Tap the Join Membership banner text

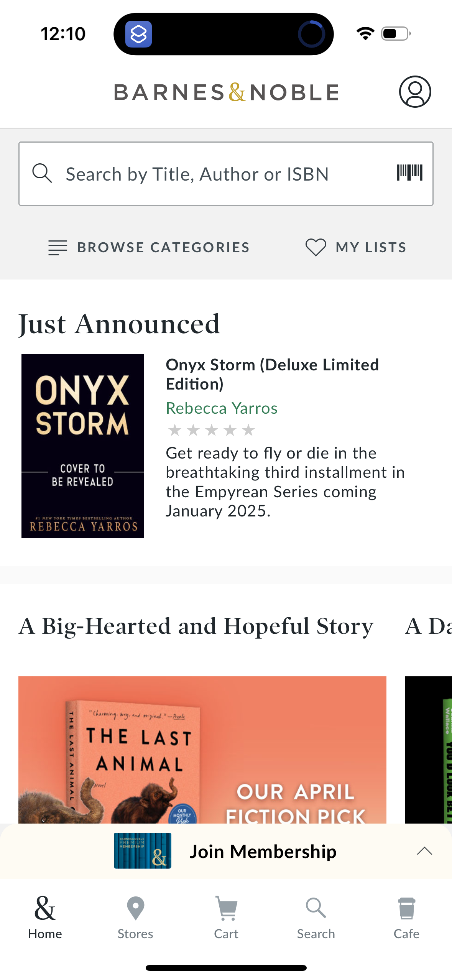(263, 852)
